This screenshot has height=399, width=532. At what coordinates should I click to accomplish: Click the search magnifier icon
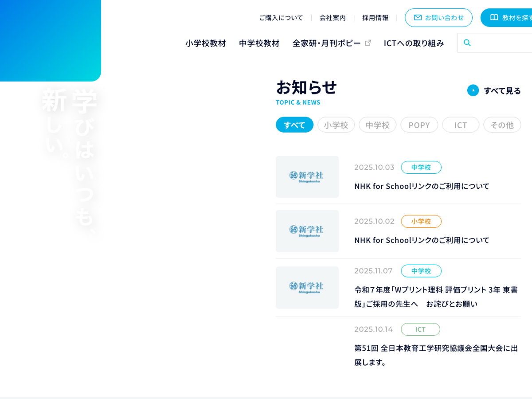click(467, 43)
